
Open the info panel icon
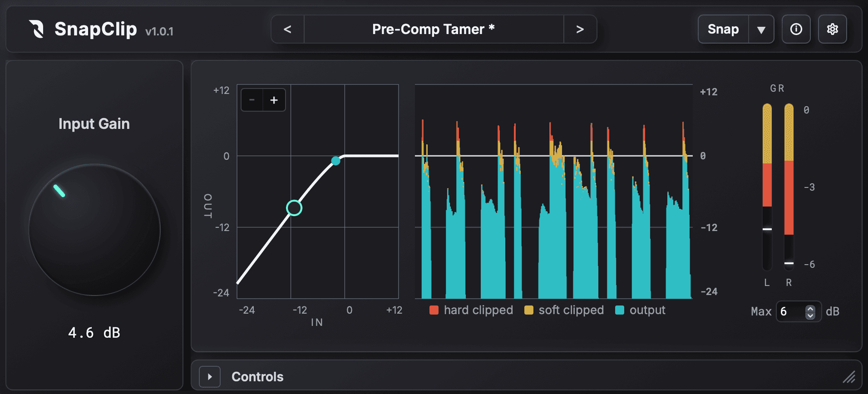pos(796,29)
